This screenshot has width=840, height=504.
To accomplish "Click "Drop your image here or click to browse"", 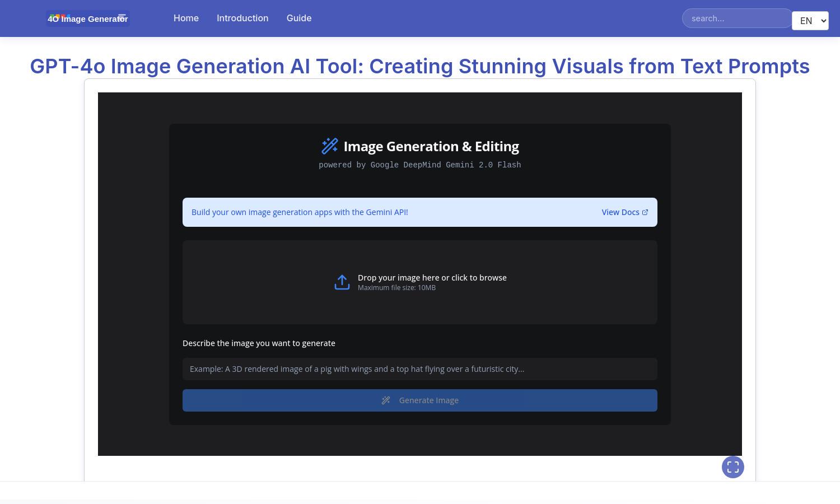I will point(432,278).
